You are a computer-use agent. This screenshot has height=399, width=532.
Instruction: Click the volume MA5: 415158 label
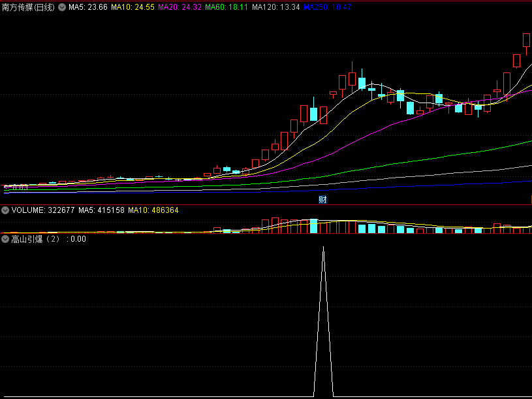(x=101, y=210)
